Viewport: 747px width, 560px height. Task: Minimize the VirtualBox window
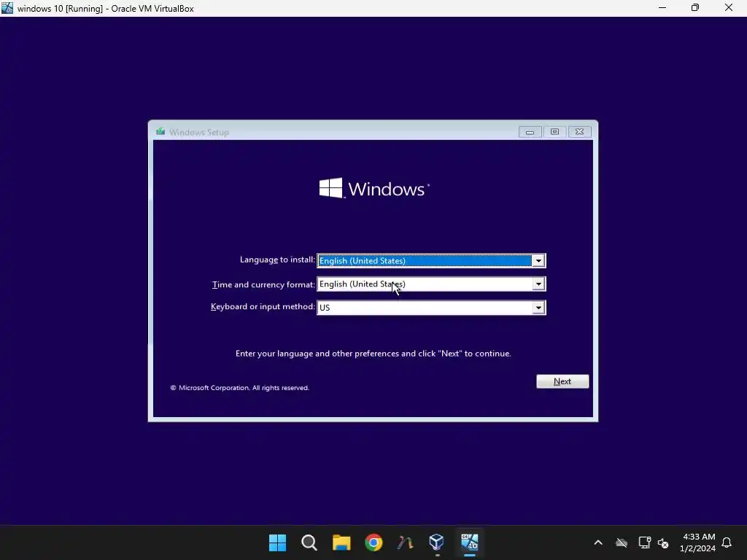click(662, 8)
